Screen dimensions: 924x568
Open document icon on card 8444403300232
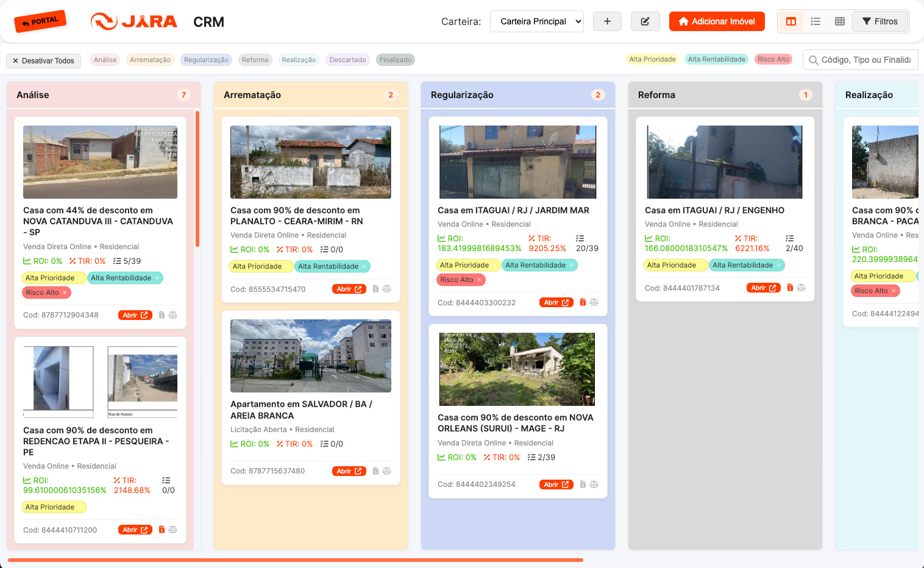point(583,302)
